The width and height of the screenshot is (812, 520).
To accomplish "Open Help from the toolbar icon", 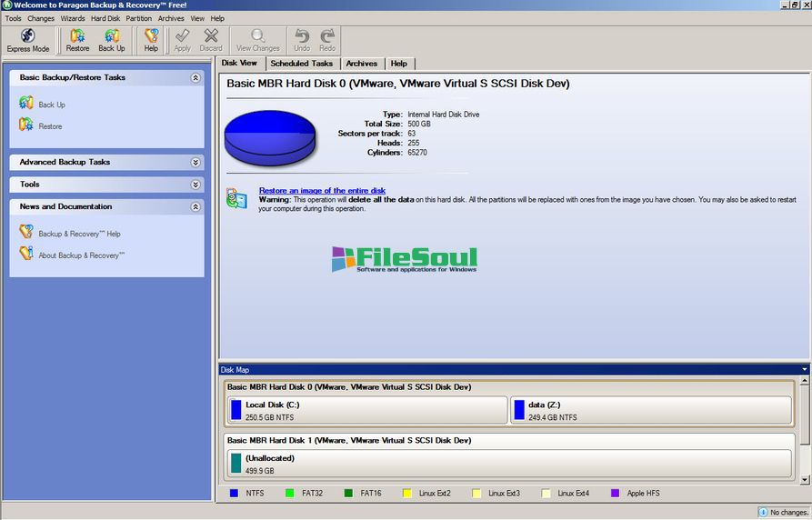I will coord(151,36).
